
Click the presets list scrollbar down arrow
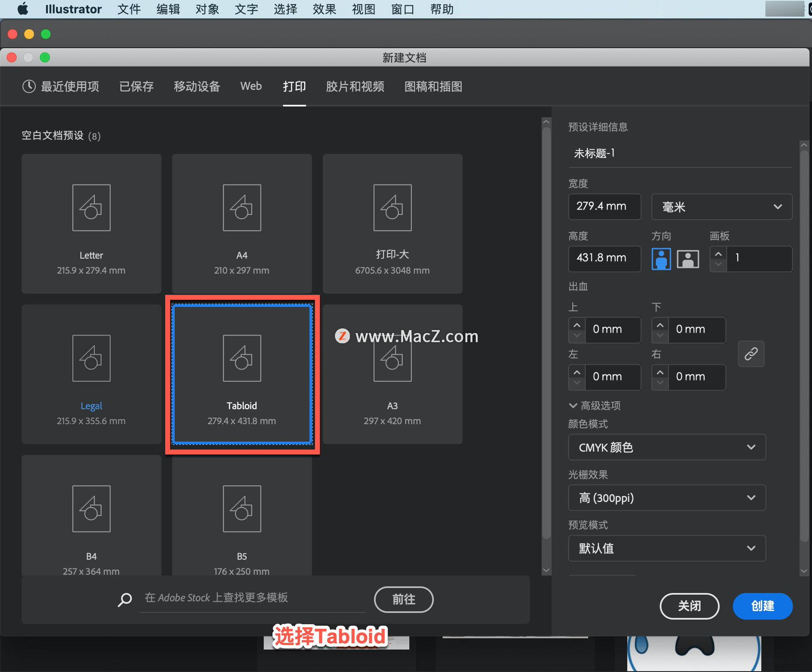tap(546, 570)
